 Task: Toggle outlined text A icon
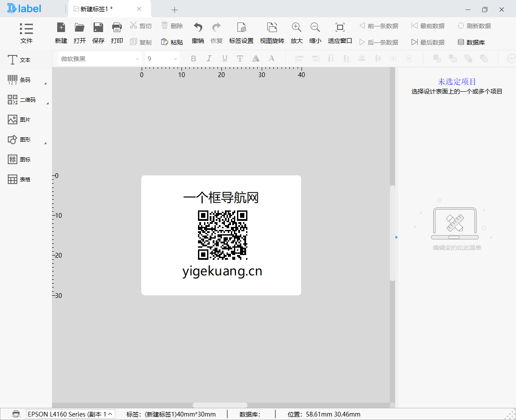click(x=271, y=58)
